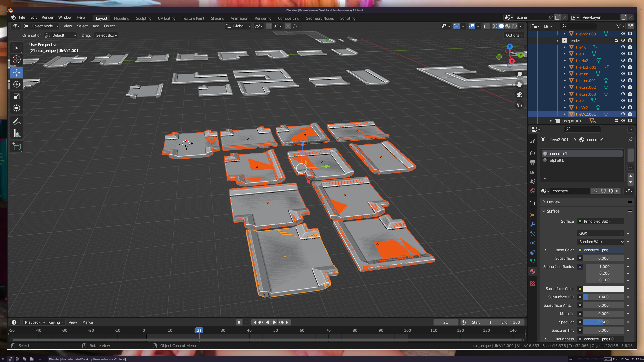Switch to perspective/orthographic grid icon

point(519,105)
